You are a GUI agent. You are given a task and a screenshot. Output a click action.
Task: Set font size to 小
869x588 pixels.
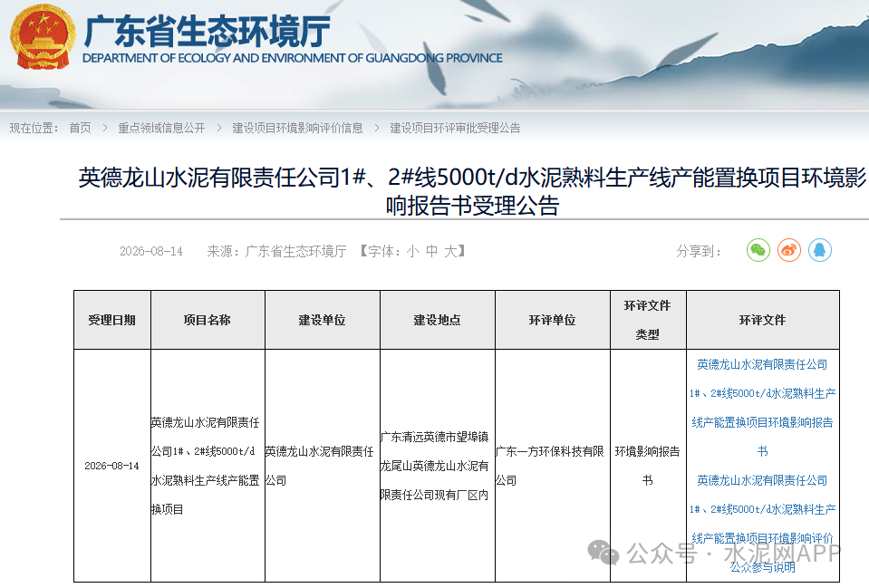412,251
